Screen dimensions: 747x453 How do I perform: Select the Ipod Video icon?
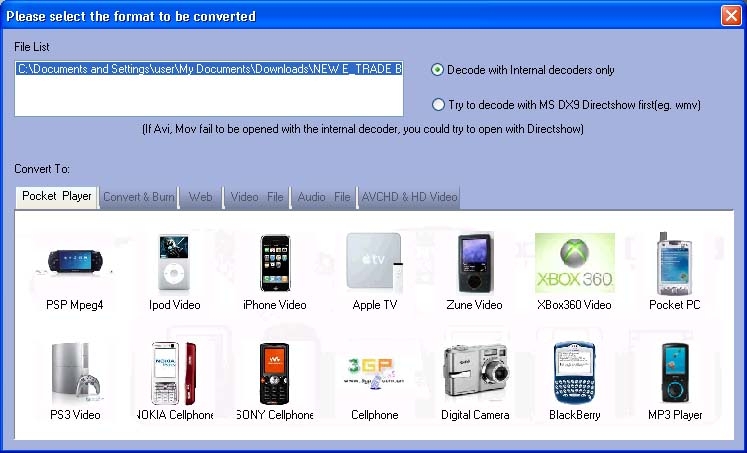pos(174,262)
